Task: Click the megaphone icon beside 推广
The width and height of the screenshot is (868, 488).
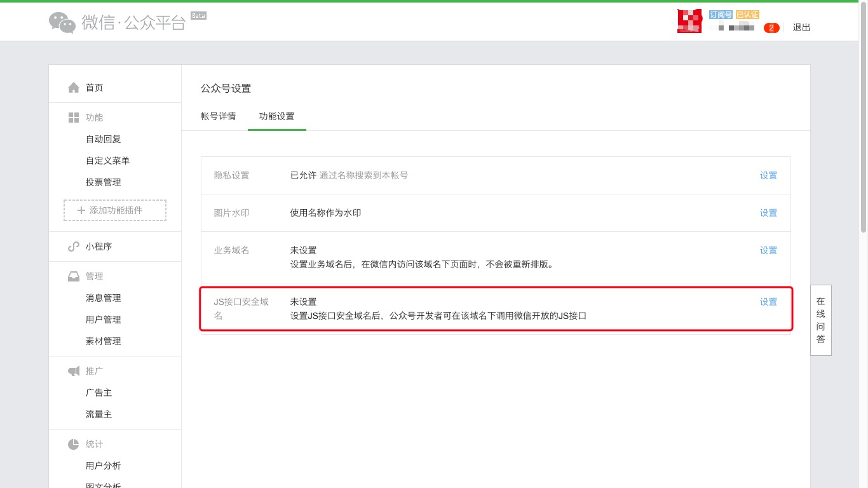Action: pyautogui.click(x=74, y=371)
